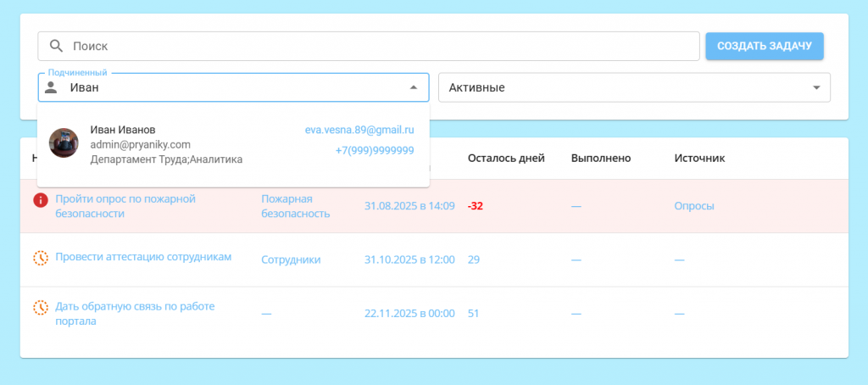Screen dimensions: 868x385
Task: Sort by Осталось дней column header
Action: click(x=506, y=158)
